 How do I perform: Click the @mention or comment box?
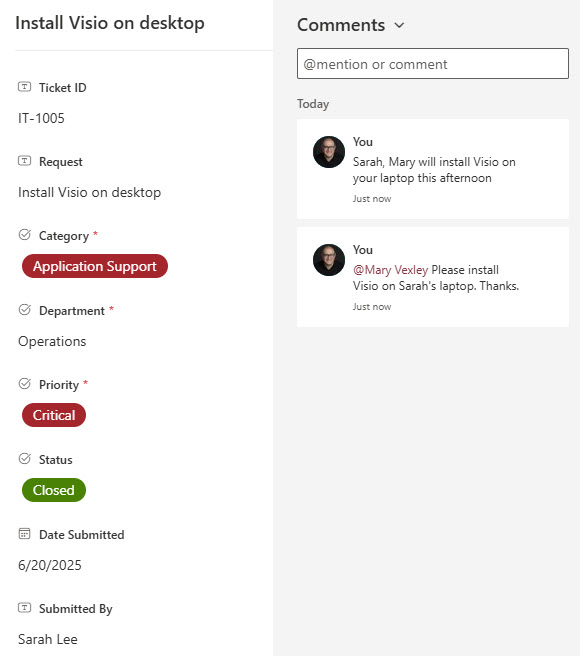coord(433,64)
